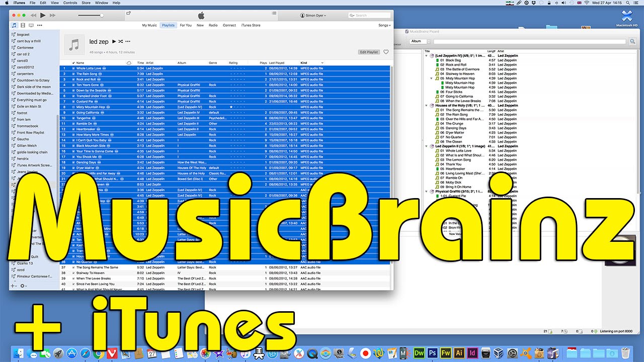The height and width of the screenshot is (362, 644).
Task: Switch to iTunes Store tab
Action: coord(251,25)
